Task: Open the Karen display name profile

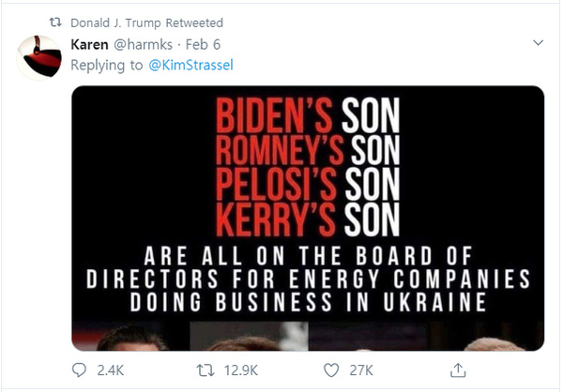Action: pos(89,45)
